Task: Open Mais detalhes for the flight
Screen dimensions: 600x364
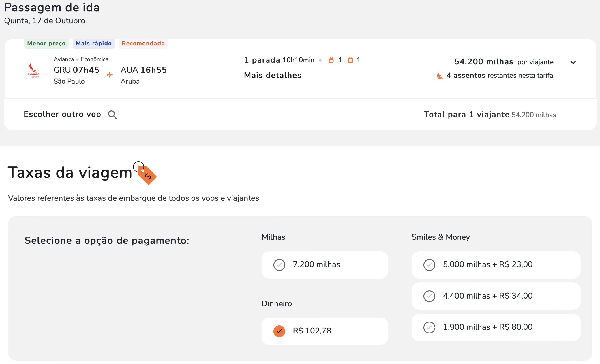Action: [x=273, y=75]
